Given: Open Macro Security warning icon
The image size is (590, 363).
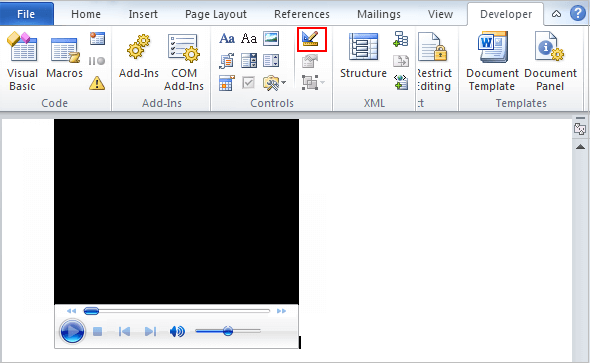Looking at the screenshot, I should coord(97,83).
